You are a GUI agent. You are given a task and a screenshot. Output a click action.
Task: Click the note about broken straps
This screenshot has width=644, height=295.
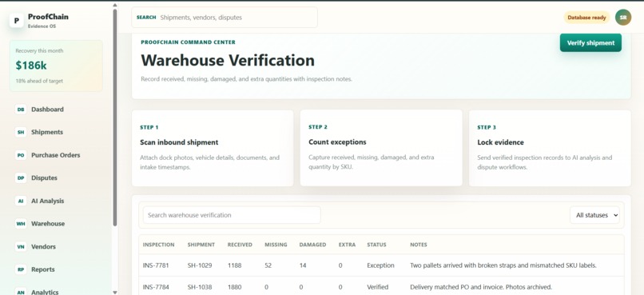pyautogui.click(x=503, y=265)
